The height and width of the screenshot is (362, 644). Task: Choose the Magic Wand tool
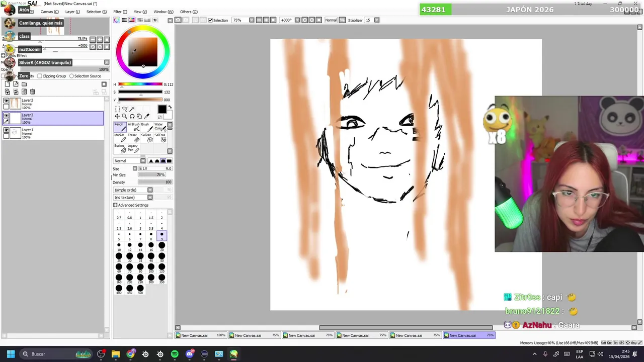(x=132, y=109)
